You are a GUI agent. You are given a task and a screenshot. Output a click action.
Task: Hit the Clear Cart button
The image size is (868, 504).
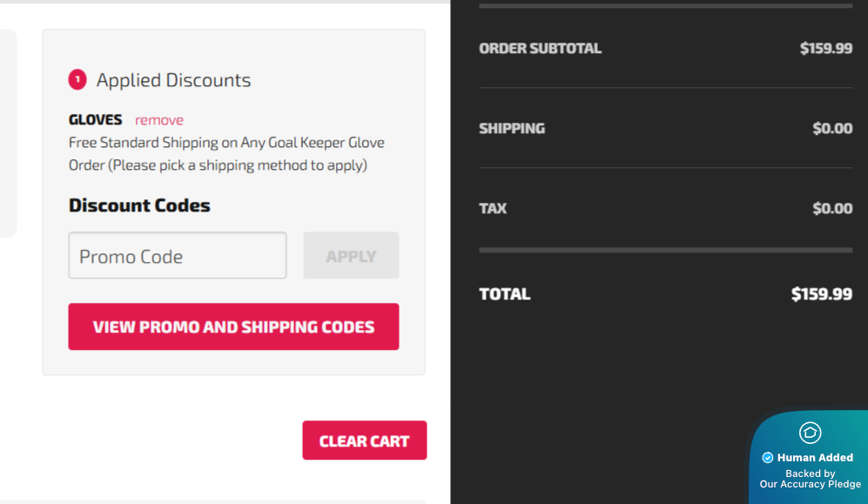tap(364, 440)
